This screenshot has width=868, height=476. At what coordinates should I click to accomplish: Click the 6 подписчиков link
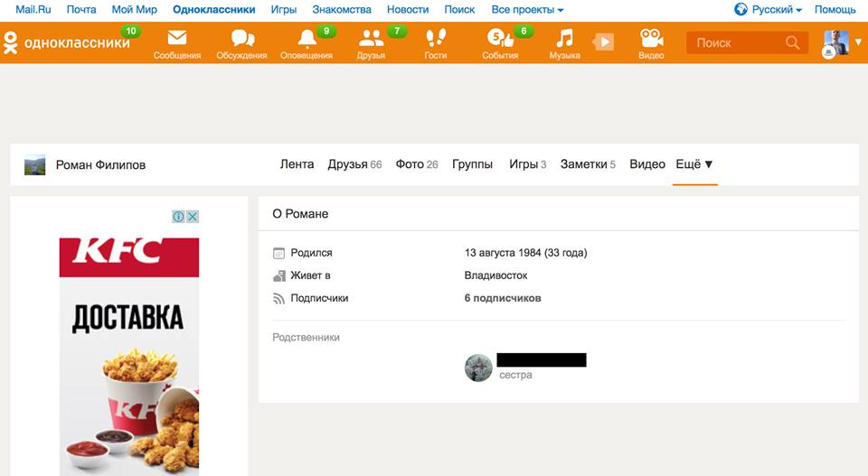click(x=503, y=298)
